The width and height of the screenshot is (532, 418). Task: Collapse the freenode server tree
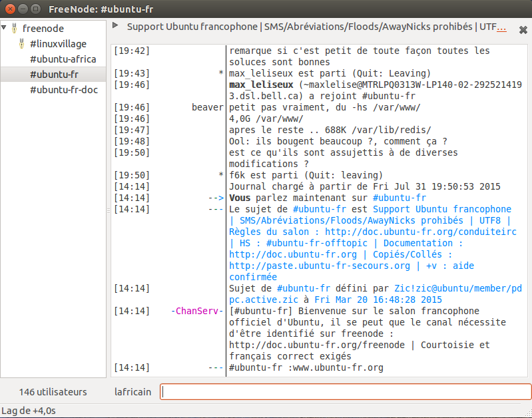tap(4, 28)
